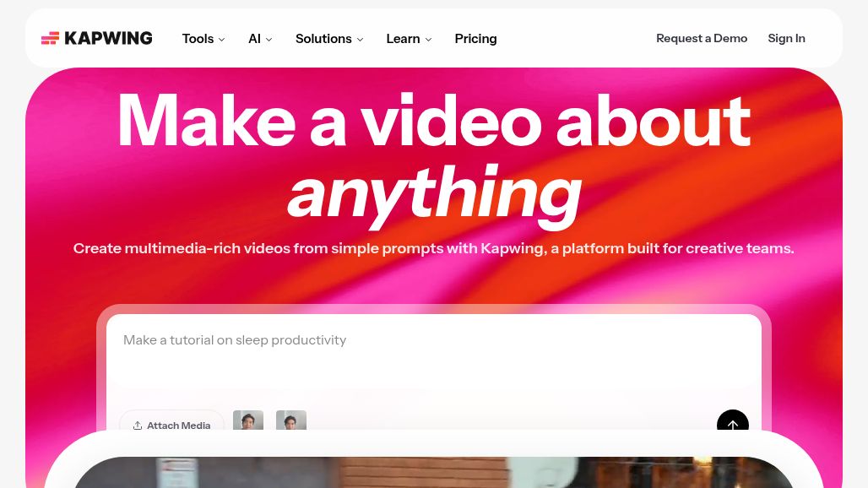
Task: Expand the Learn menu
Action: [x=409, y=39]
